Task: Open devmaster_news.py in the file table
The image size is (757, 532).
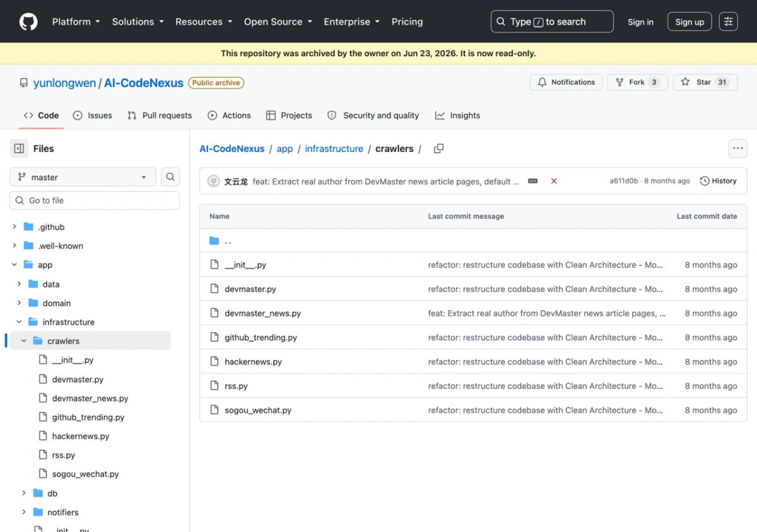Action: click(263, 313)
